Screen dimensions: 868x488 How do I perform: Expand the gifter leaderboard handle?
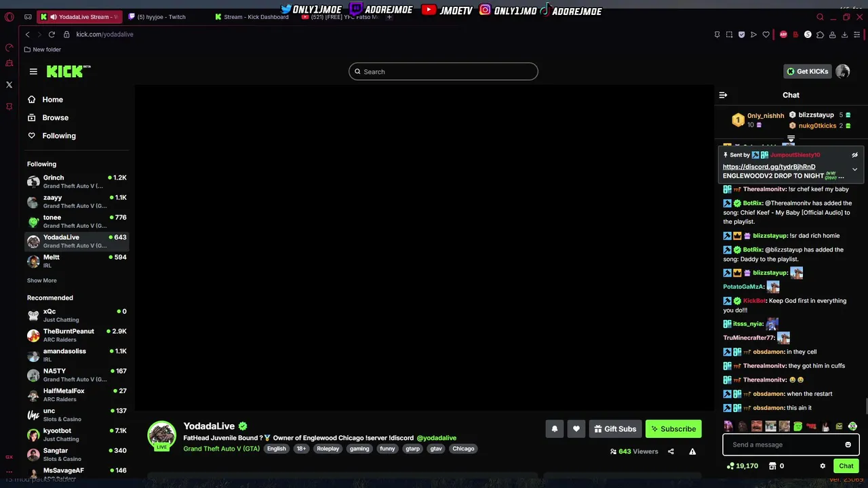pos(791,139)
